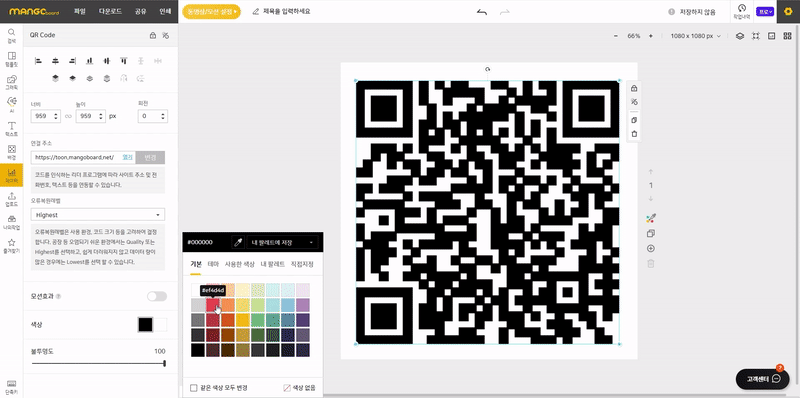Open work history (작업내역) clock icon

742,11
